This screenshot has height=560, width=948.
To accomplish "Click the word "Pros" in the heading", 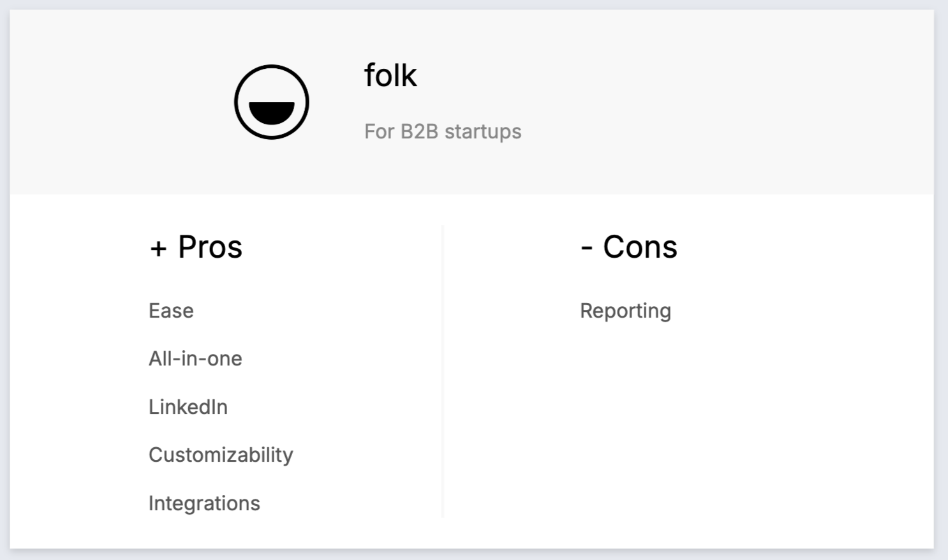I will pyautogui.click(x=210, y=247).
